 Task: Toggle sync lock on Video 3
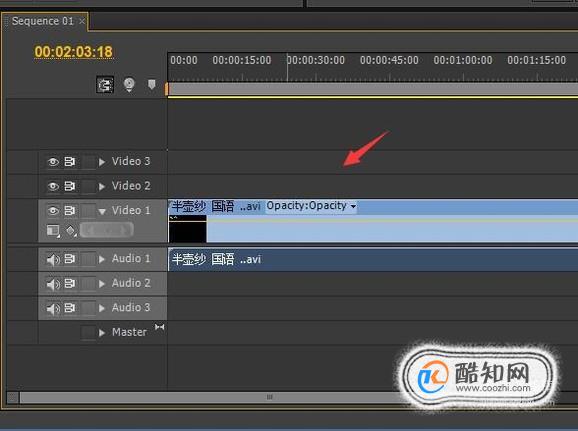click(x=70, y=161)
